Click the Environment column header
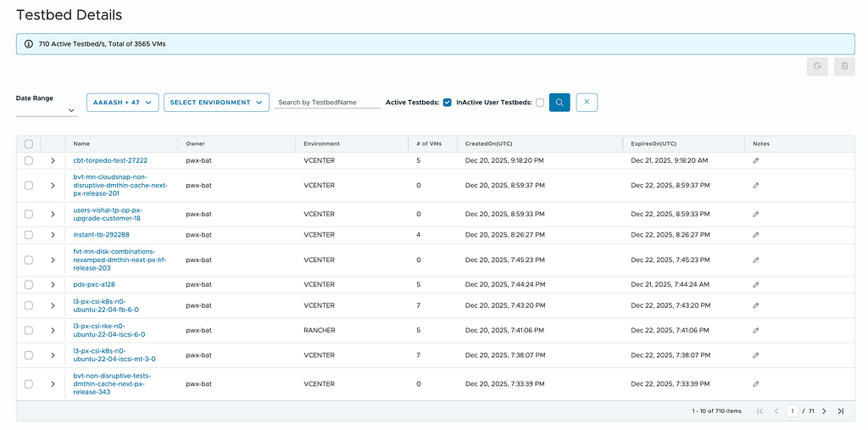This screenshot has width=868, height=430. 321,144
